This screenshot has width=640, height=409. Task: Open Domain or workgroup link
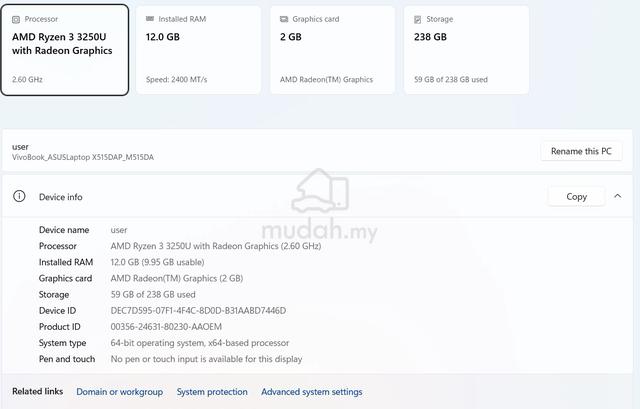coord(120,392)
